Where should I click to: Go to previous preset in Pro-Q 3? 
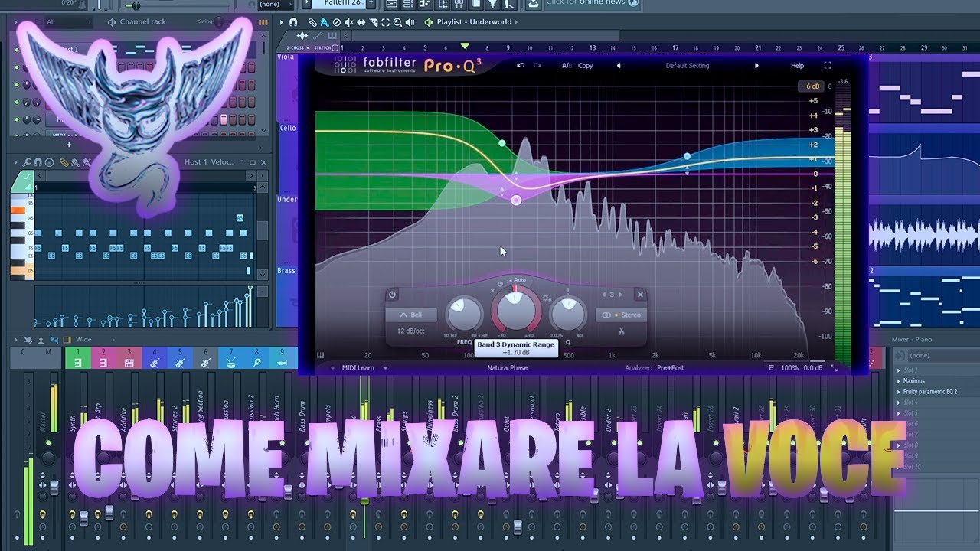tap(619, 66)
